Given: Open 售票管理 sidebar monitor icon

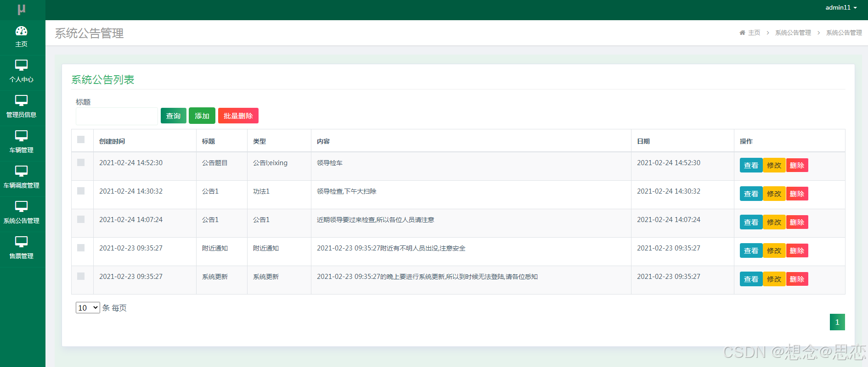Looking at the screenshot, I should [22, 242].
